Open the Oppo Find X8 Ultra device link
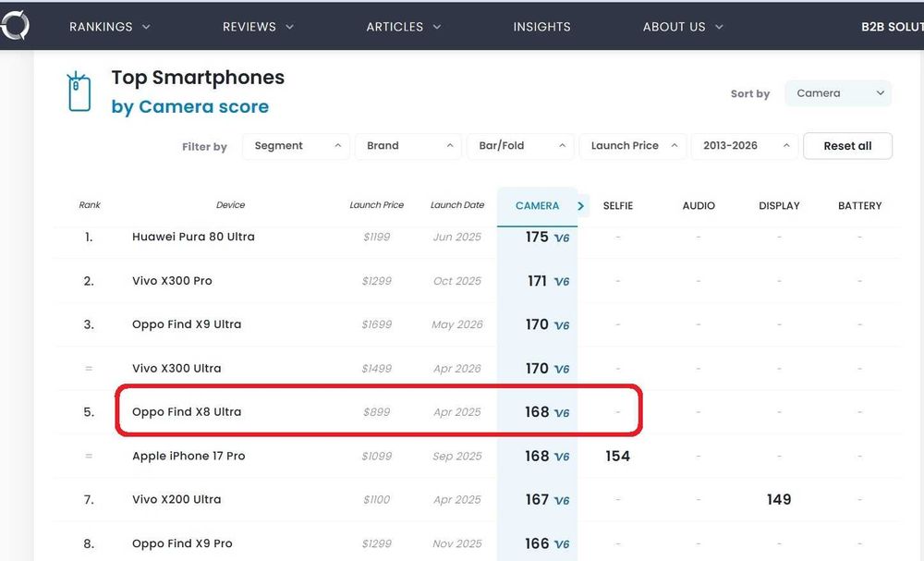924x561 pixels. coord(187,412)
